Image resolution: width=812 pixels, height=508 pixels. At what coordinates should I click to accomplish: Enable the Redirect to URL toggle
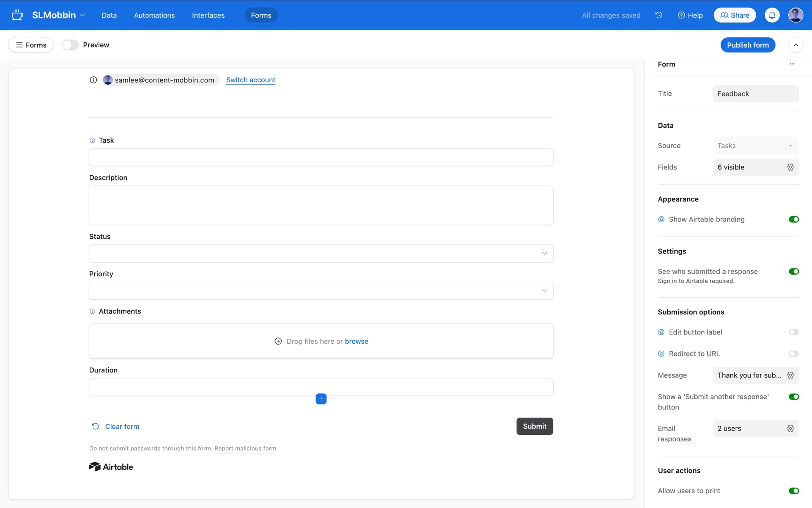pos(793,354)
